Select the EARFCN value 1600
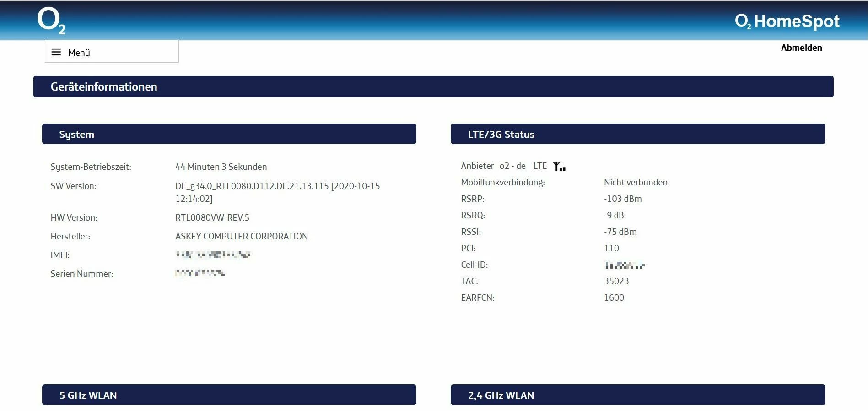The width and height of the screenshot is (868, 411). tap(614, 297)
